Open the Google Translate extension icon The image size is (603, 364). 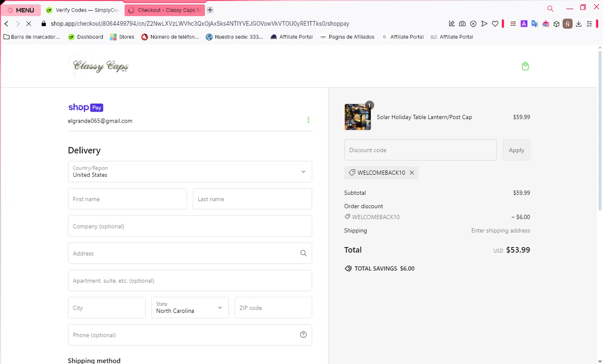coord(535,24)
